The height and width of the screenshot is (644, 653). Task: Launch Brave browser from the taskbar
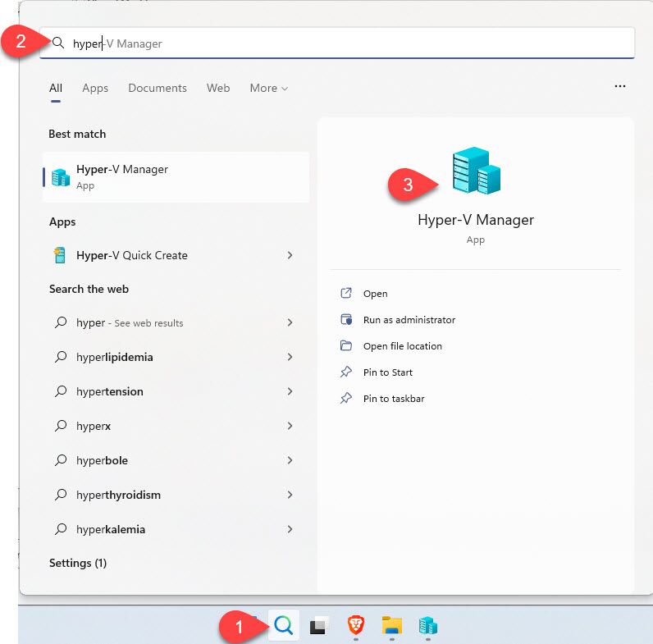point(356,625)
